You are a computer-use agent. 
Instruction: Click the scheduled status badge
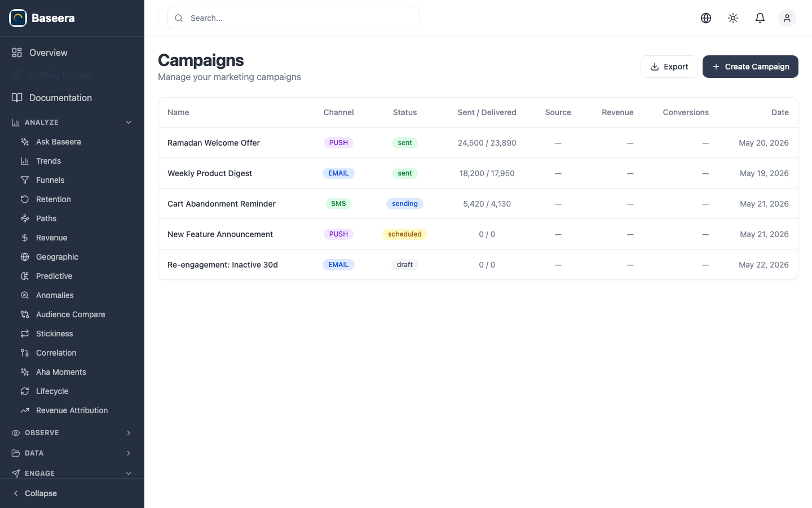[x=405, y=234]
